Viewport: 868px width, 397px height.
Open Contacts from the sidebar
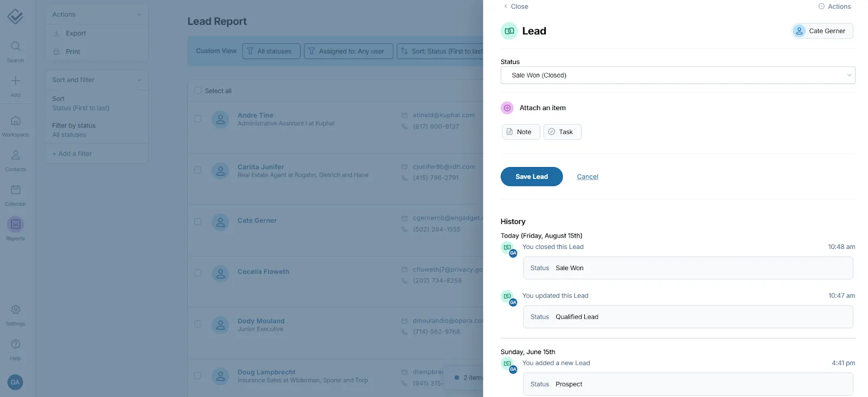point(15,161)
